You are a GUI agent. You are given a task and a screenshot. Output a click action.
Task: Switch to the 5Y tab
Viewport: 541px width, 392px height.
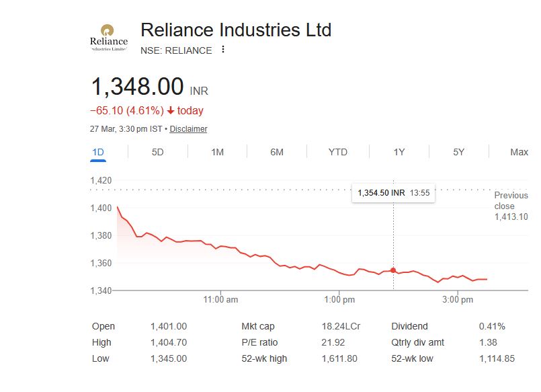(x=458, y=152)
